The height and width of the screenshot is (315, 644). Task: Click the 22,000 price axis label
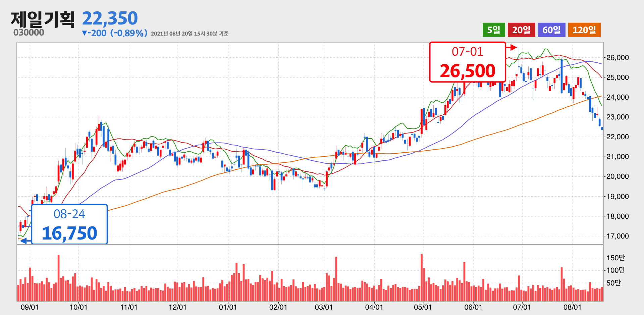(618, 137)
